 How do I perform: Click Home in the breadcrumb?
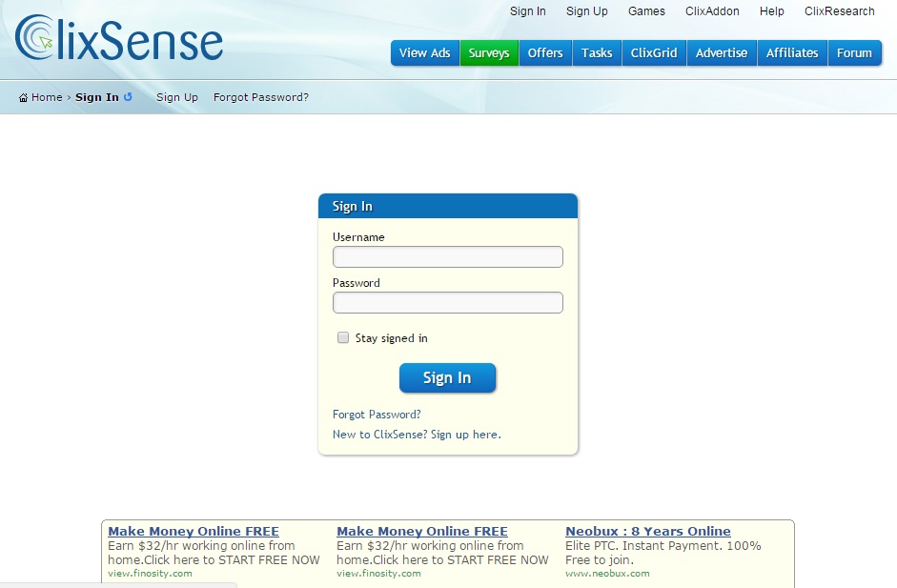[x=47, y=97]
